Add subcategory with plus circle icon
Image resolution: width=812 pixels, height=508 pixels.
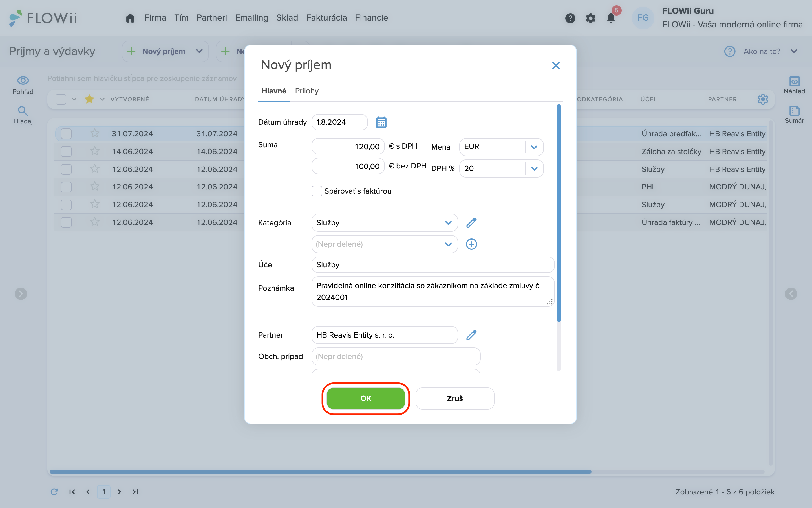[x=471, y=244]
